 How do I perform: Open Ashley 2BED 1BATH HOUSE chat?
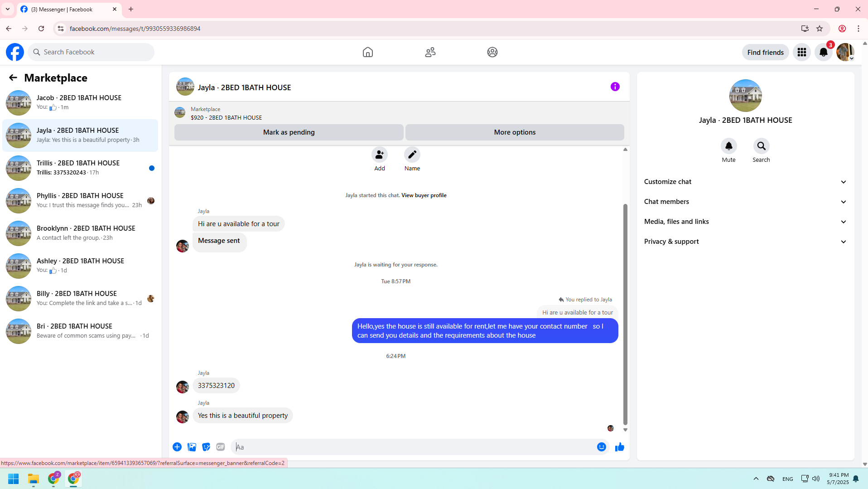click(x=80, y=266)
